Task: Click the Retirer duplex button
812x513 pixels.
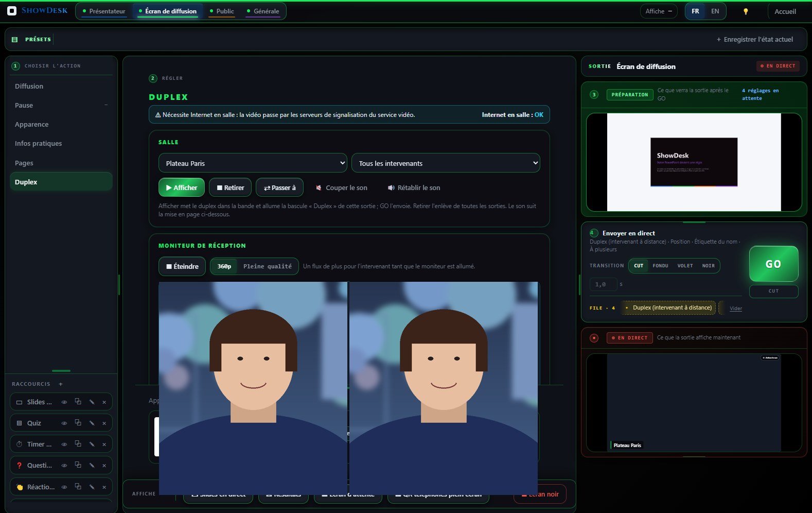Action: coord(231,187)
